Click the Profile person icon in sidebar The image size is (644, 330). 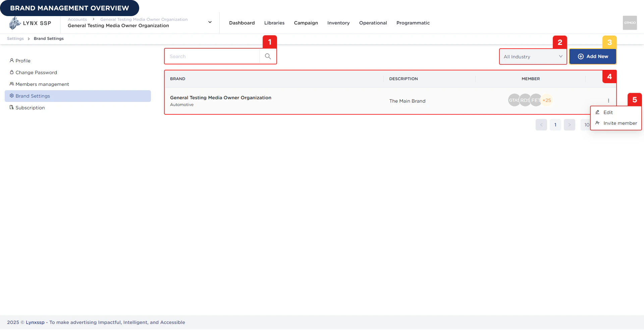12,60
